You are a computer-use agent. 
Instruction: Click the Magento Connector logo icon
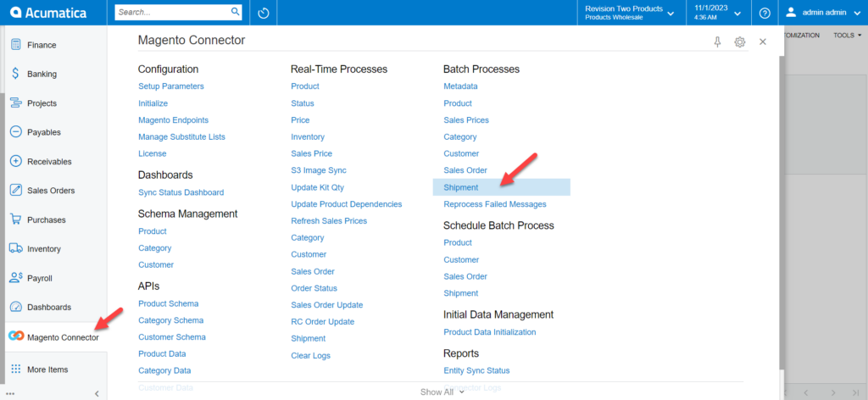coord(16,336)
